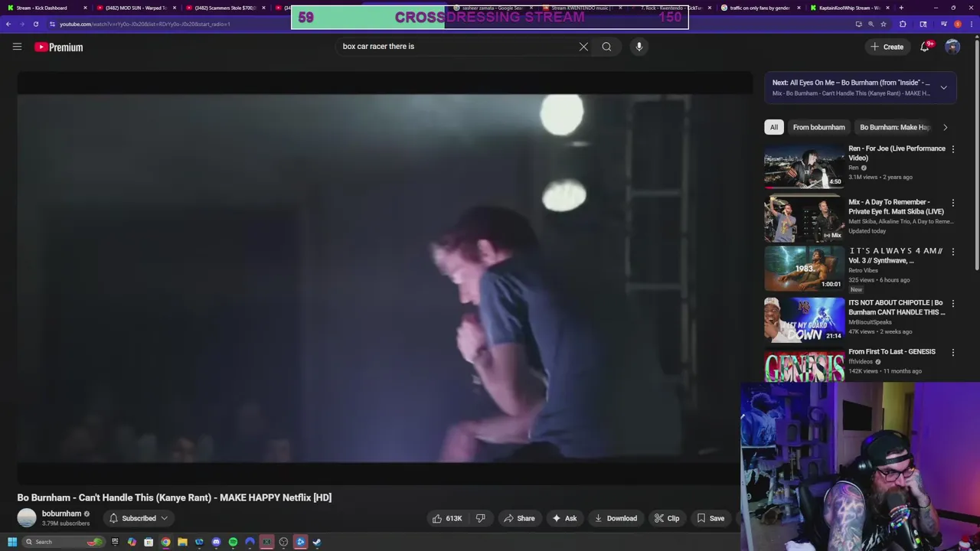Image resolution: width=980 pixels, height=551 pixels.
Task: Open the YouTube guide hamburger menu
Action: (x=17, y=47)
